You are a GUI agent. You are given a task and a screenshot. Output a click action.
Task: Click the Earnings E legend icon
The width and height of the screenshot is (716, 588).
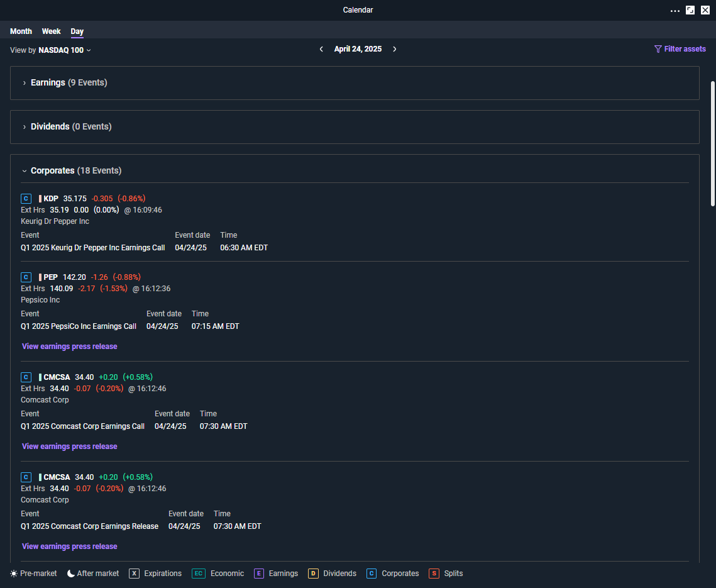pos(259,574)
